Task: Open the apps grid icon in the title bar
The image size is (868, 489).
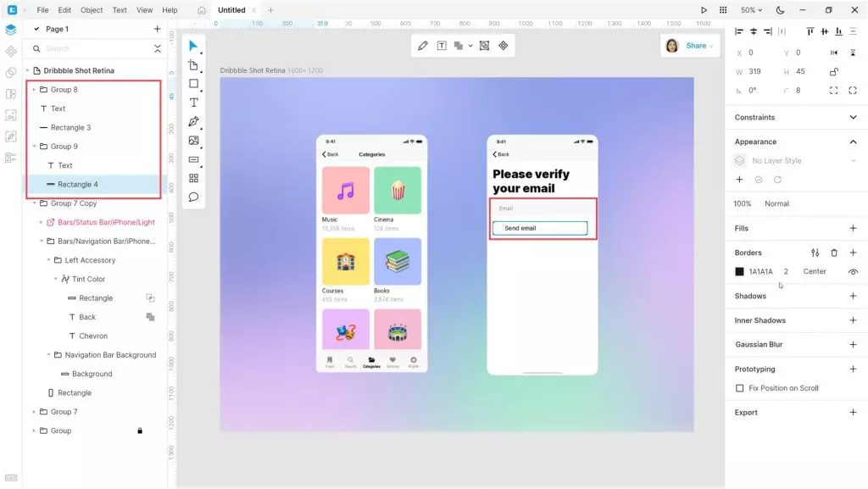Action: [x=723, y=10]
